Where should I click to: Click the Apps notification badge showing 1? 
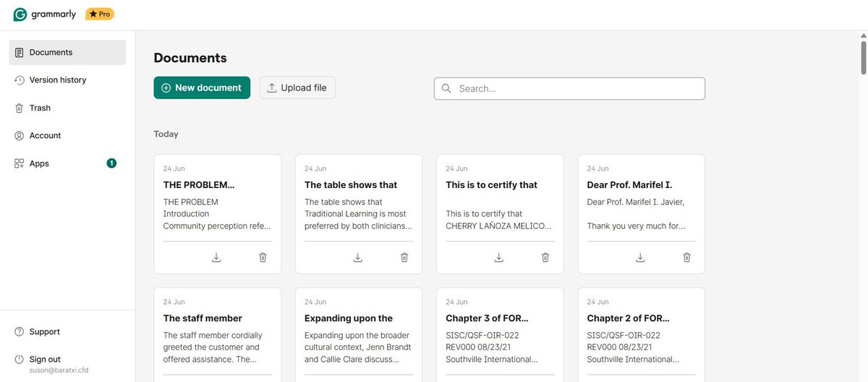pyautogui.click(x=111, y=164)
